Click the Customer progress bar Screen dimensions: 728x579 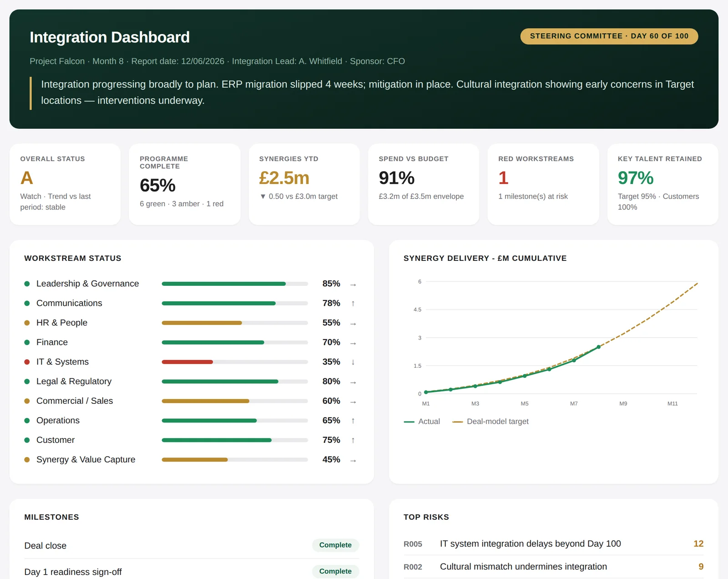click(x=235, y=440)
